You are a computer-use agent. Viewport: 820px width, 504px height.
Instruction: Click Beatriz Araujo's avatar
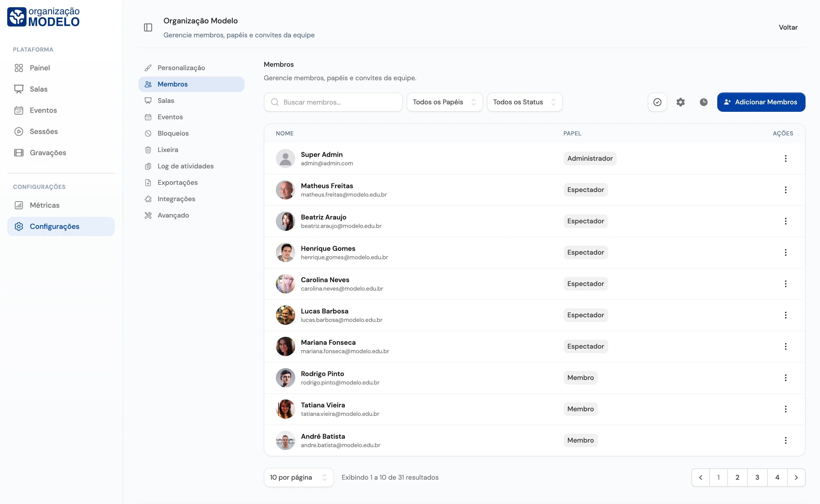coord(285,221)
